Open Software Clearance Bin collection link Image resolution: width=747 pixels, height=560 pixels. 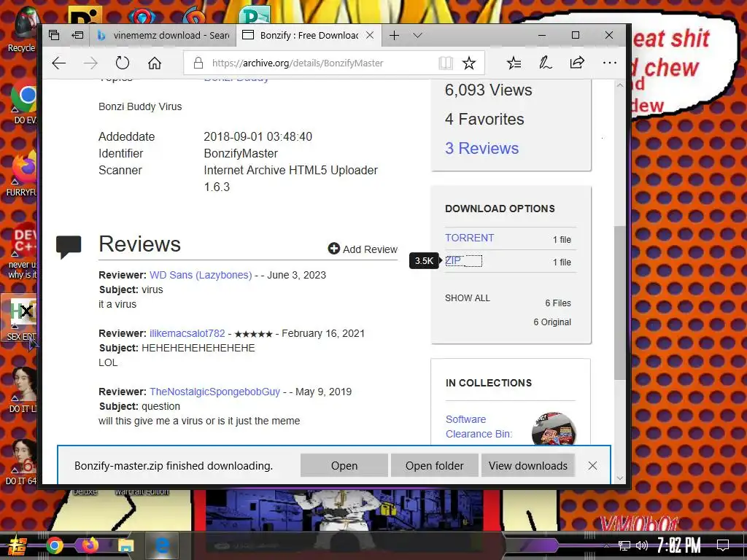tap(479, 427)
